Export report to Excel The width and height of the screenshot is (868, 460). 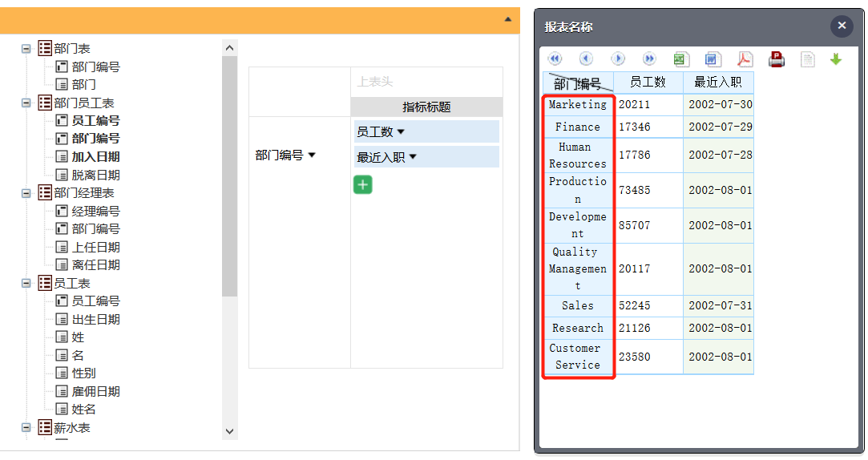click(x=681, y=59)
